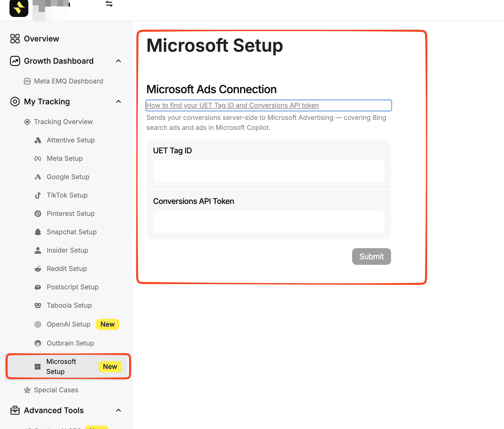Open the UET Tag ID help link
This screenshot has width=504, height=429.
tap(233, 105)
